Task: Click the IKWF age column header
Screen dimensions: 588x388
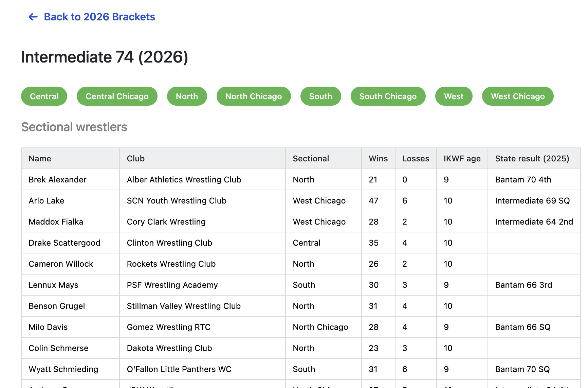Action: tap(462, 159)
